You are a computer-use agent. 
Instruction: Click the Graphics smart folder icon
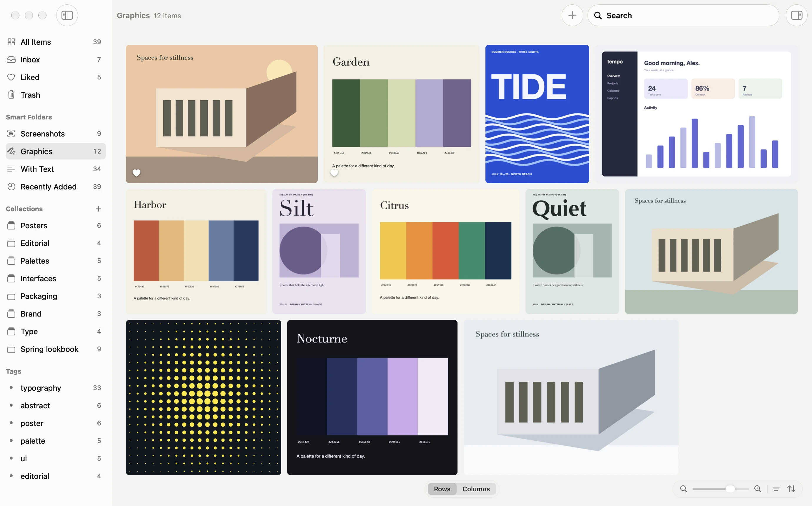coord(11,151)
